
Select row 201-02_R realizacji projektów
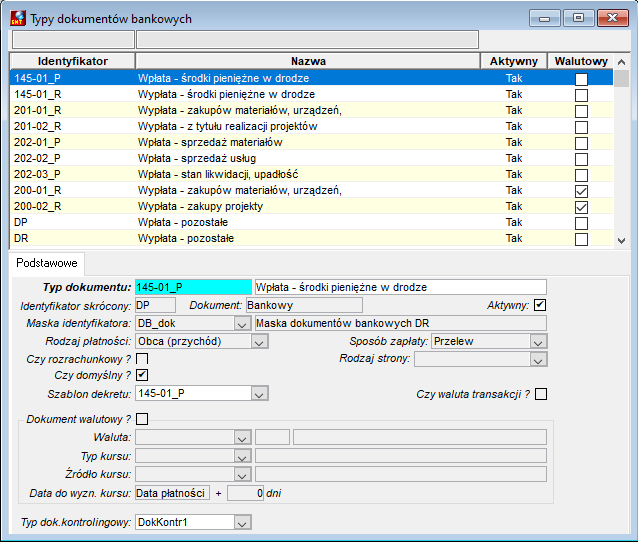(311, 126)
